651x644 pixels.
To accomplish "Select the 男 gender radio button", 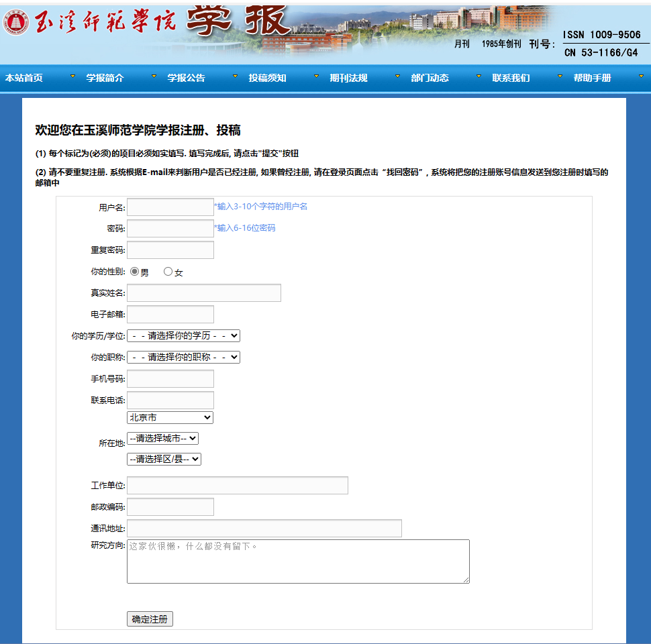I will (x=134, y=271).
